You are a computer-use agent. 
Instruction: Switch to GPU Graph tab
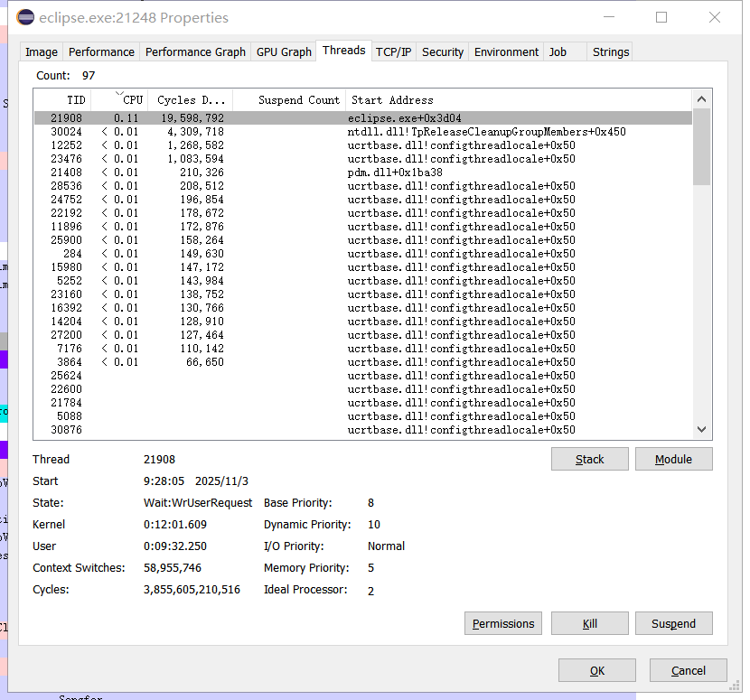[284, 51]
